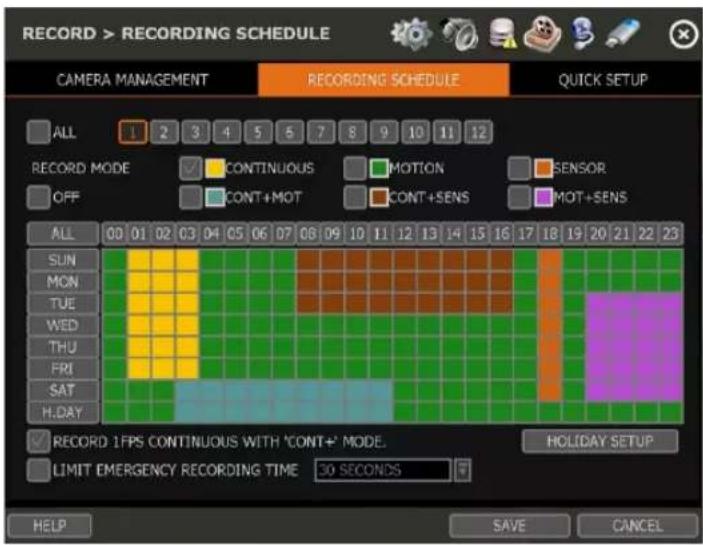The height and width of the screenshot is (545, 703).
Task: Click the green MOTION color swatch
Action: (x=379, y=169)
